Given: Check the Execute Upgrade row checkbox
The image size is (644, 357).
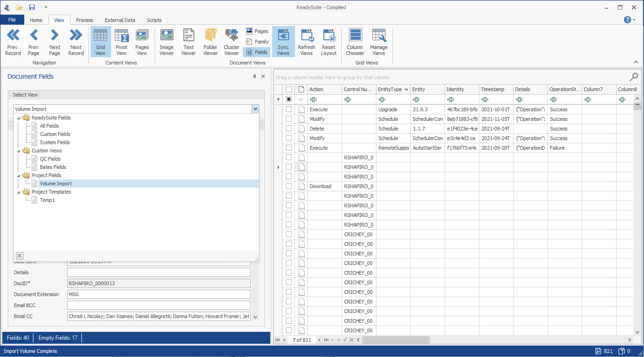Looking at the screenshot, I should click(289, 109).
